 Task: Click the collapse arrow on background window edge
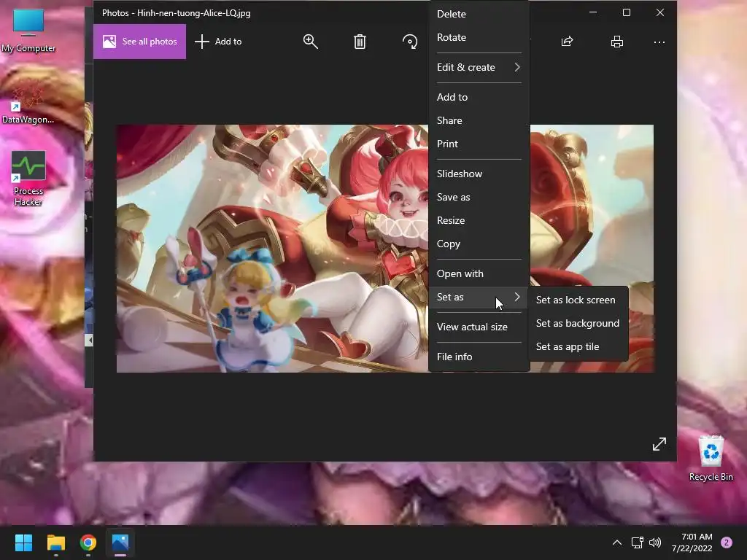point(89,340)
